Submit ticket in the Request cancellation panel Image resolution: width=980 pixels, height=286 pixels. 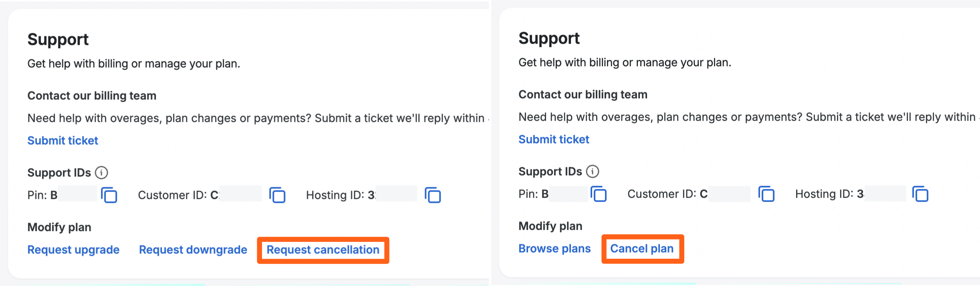tap(63, 140)
